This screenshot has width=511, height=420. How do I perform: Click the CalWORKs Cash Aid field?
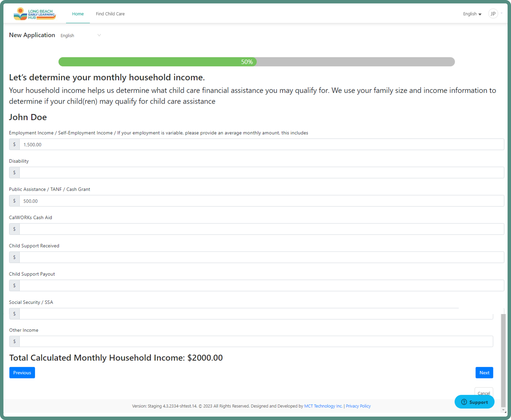tap(262, 229)
